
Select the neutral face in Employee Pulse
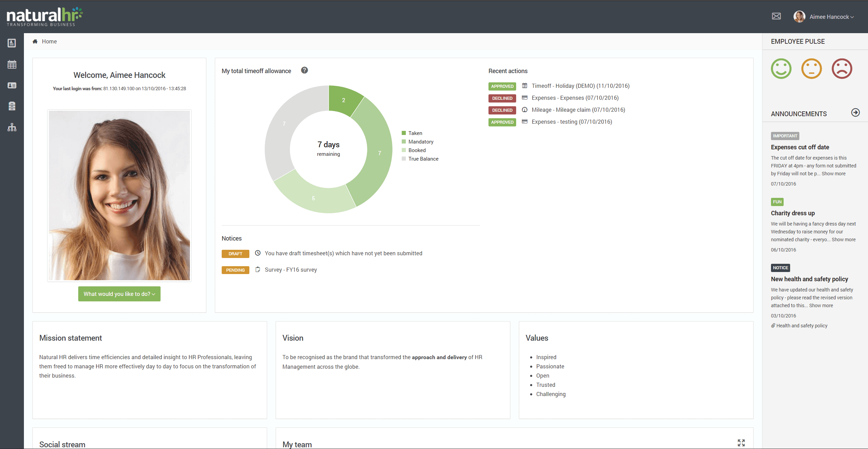(811, 68)
